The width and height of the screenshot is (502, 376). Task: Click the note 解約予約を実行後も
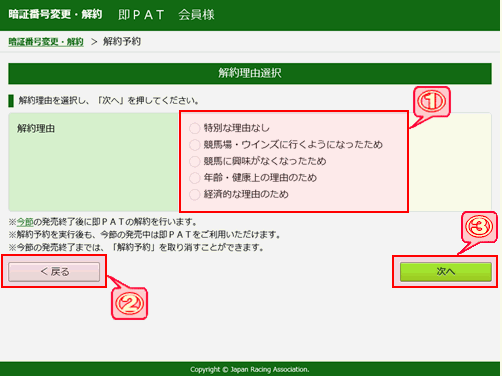coord(144,235)
